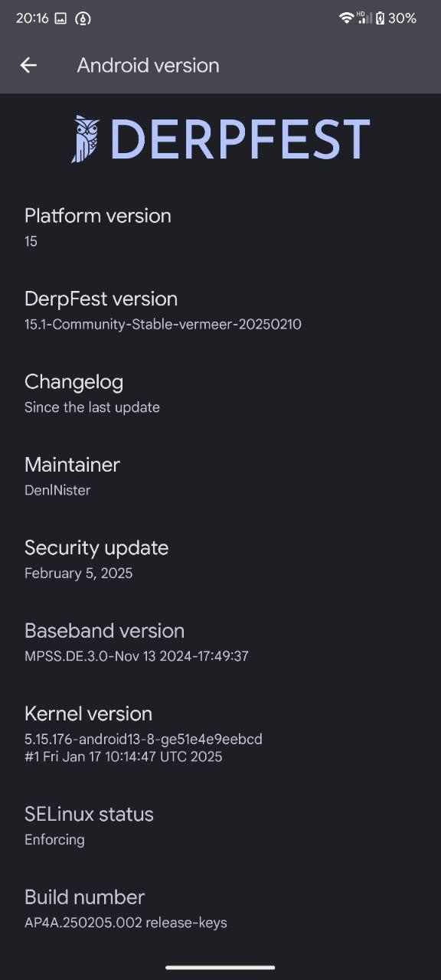Tap the Wi-Fi status icon
This screenshot has height=980, width=441.
point(347,18)
